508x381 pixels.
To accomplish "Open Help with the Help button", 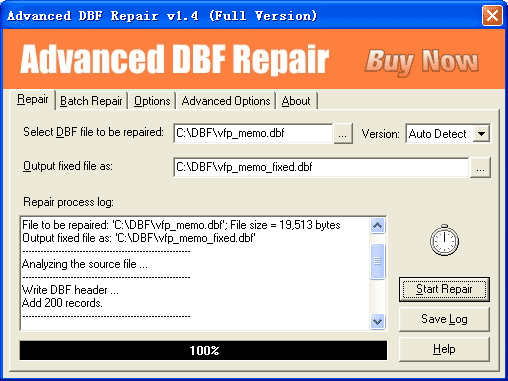I will click(444, 349).
